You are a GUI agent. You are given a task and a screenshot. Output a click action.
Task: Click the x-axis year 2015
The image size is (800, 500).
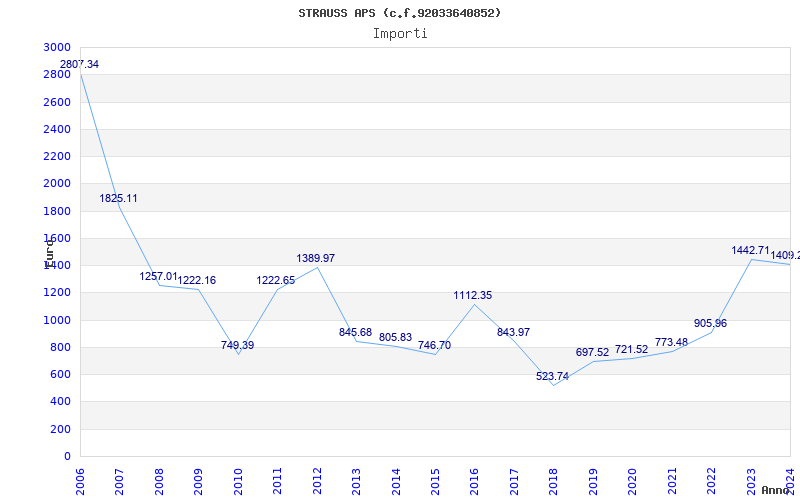point(435,482)
